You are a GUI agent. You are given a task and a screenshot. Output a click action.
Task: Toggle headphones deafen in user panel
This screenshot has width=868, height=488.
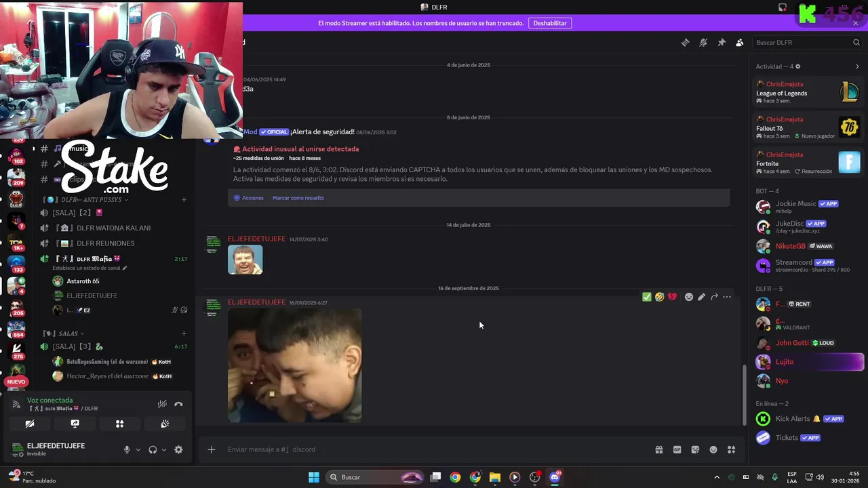(x=153, y=449)
